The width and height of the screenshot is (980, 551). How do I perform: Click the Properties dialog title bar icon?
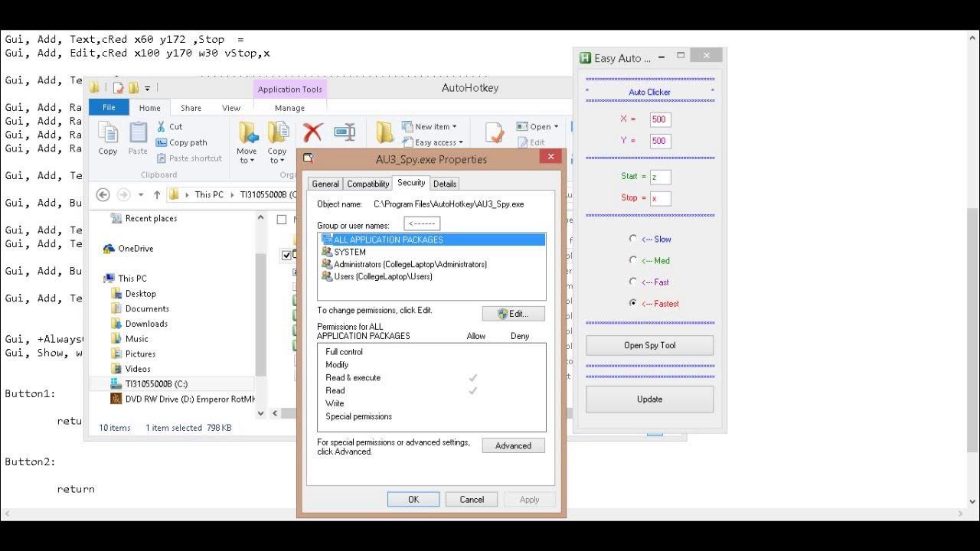click(x=308, y=158)
